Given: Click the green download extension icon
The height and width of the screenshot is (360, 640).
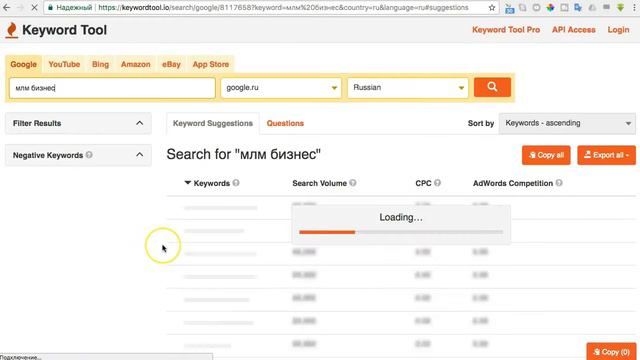Looking at the screenshot, I should coord(620,7).
